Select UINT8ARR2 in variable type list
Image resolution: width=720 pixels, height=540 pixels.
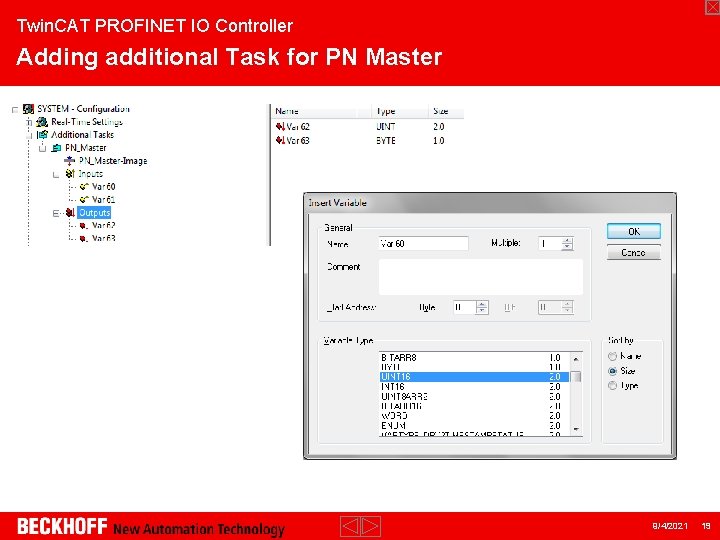[474, 396]
